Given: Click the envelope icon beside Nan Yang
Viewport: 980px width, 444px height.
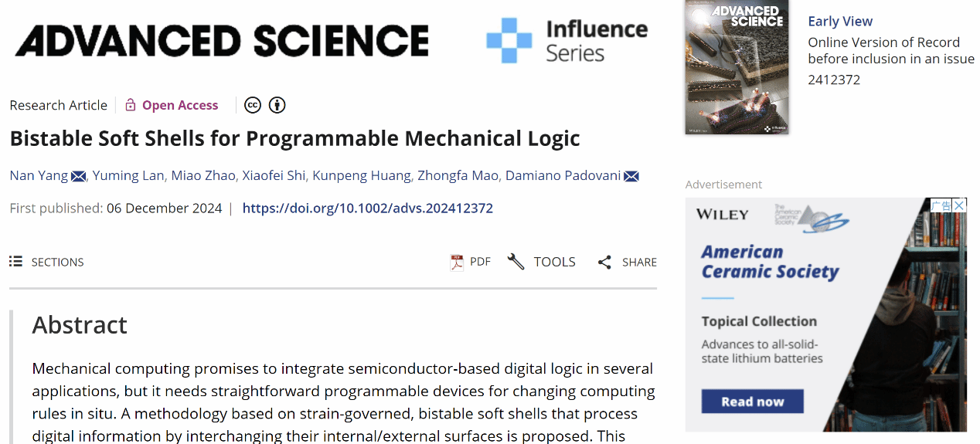Looking at the screenshot, I should click(x=79, y=176).
